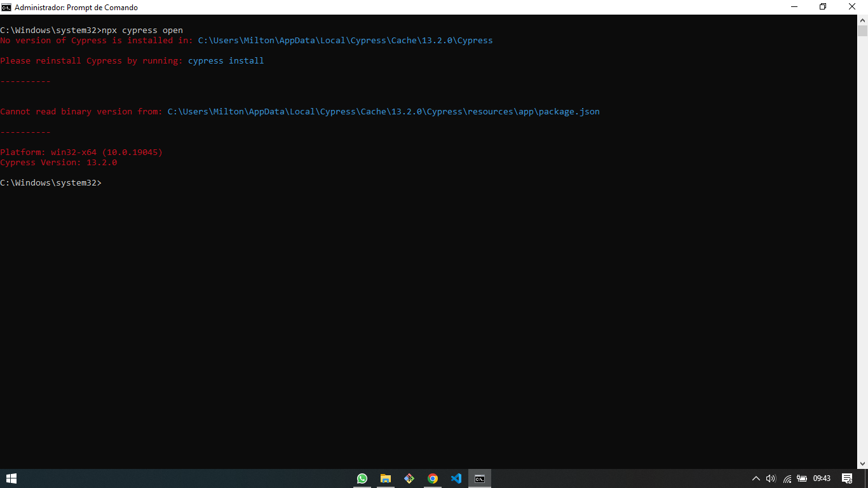Restore down the Prompt de Comando window
This screenshot has width=868, height=488.
tap(824, 7)
